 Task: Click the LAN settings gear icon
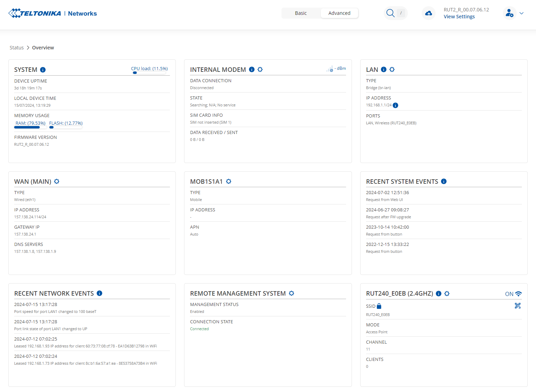point(392,69)
